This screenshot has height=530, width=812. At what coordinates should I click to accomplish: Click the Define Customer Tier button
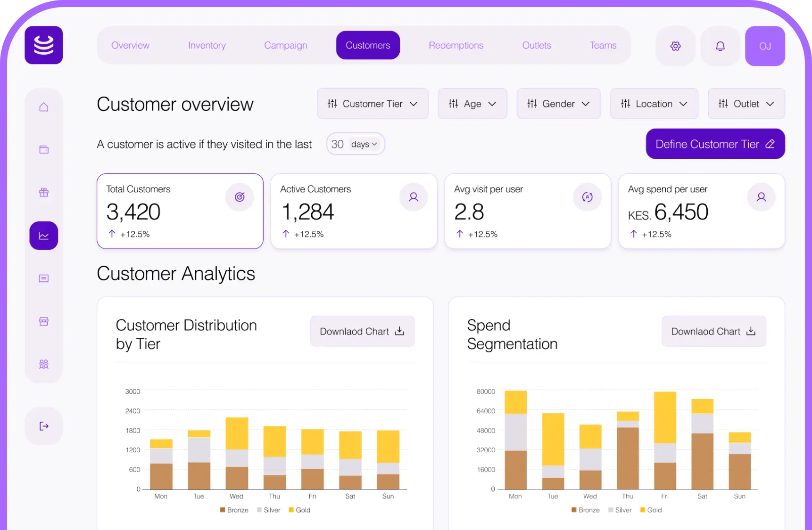[x=715, y=144]
